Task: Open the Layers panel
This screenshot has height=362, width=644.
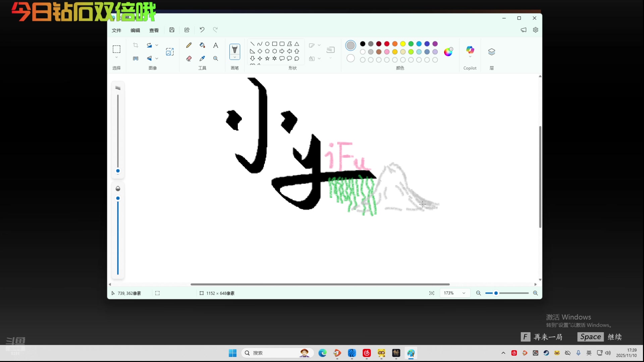Action: click(x=491, y=52)
